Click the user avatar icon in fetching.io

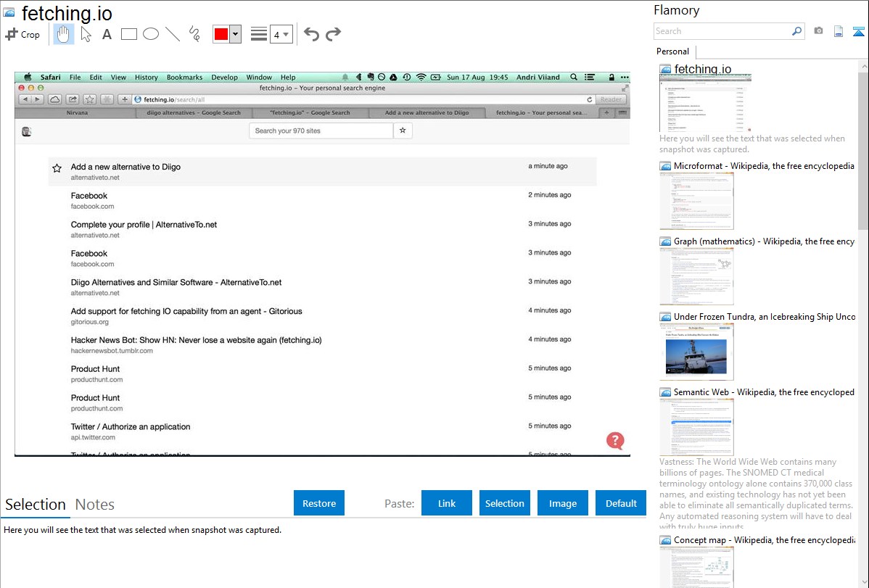(x=26, y=131)
